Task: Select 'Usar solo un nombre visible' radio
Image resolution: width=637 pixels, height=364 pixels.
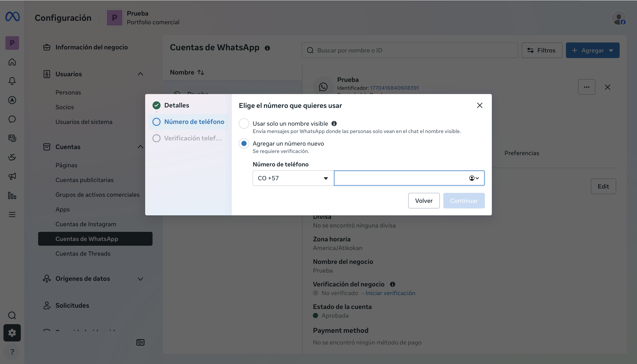Action: coord(244,123)
